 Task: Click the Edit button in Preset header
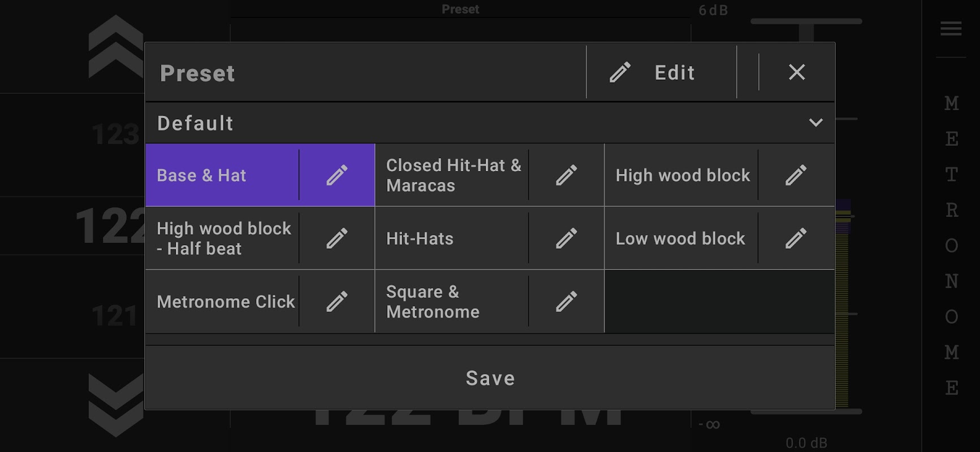click(x=662, y=72)
